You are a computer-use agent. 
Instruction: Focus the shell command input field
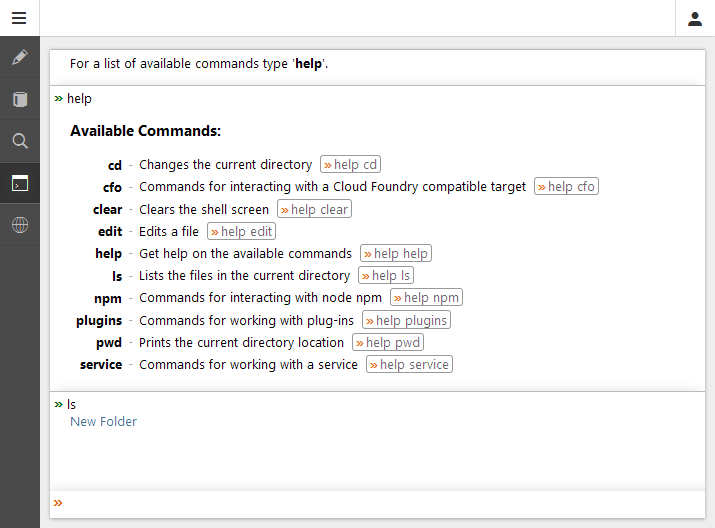380,503
